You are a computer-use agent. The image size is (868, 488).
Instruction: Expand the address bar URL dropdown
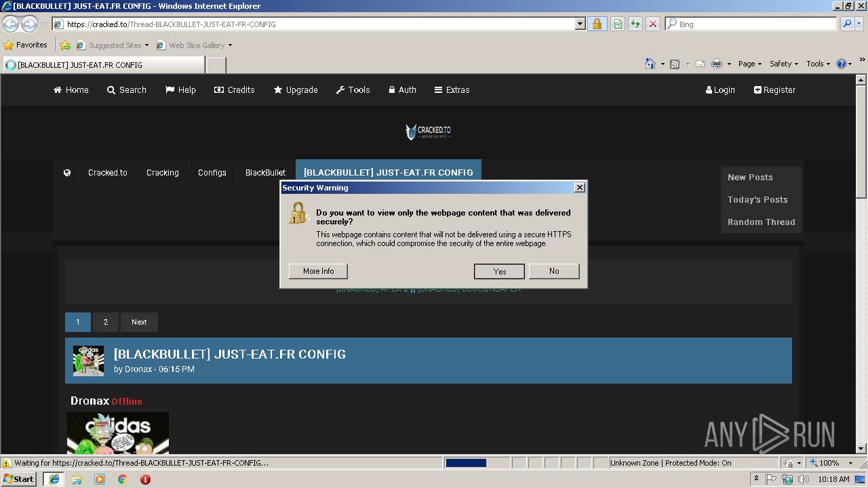click(x=580, y=24)
